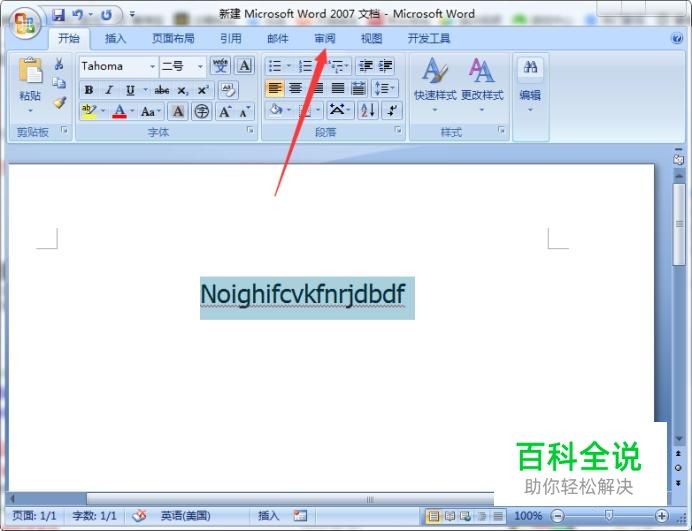The width and height of the screenshot is (692, 531).
Task: Apply a character border with the boxed A icon
Action: pyautogui.click(x=245, y=66)
